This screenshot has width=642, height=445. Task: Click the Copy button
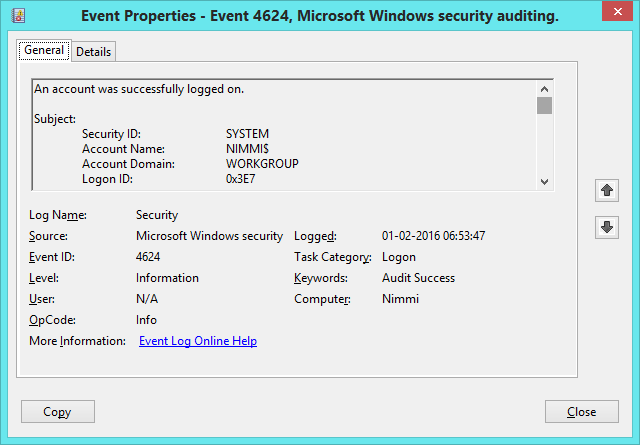coord(58,411)
